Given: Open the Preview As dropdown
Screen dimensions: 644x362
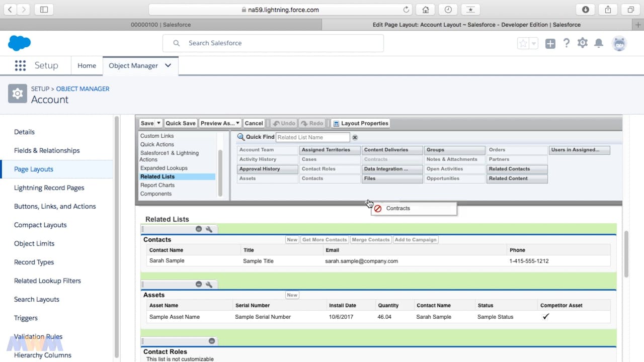Looking at the screenshot, I should click(220, 123).
